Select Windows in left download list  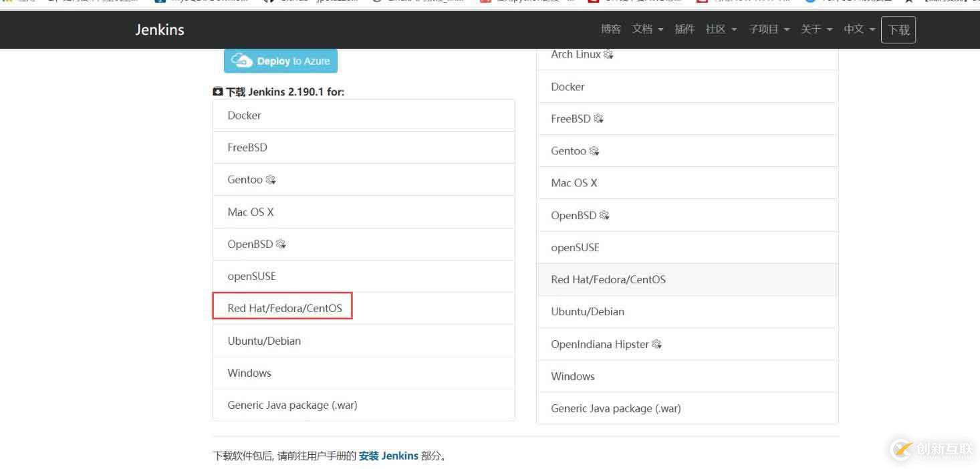364,373
